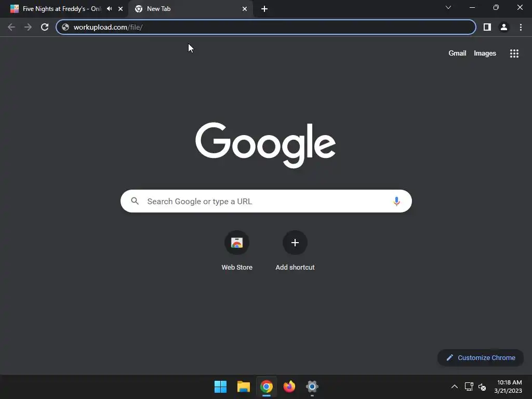Click the Customize Chrome button

(481, 357)
